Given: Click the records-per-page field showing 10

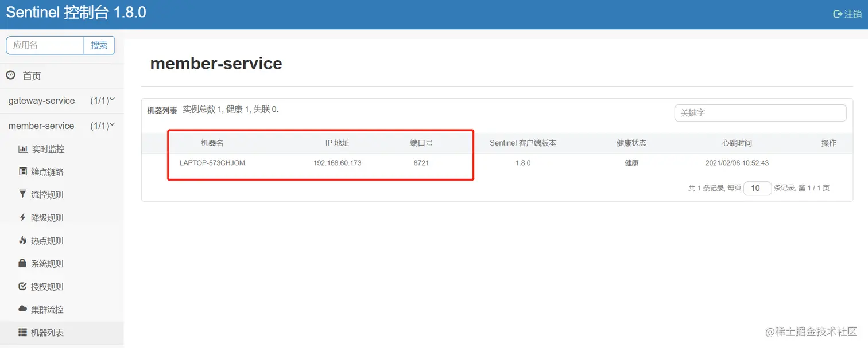Looking at the screenshot, I should (757, 188).
